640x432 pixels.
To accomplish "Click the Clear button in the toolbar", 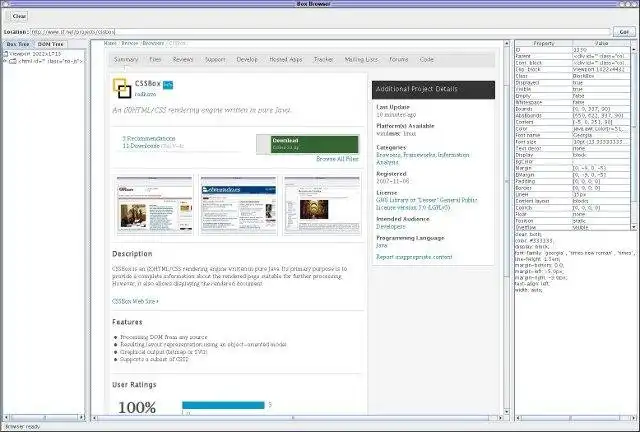I will pos(19,16).
